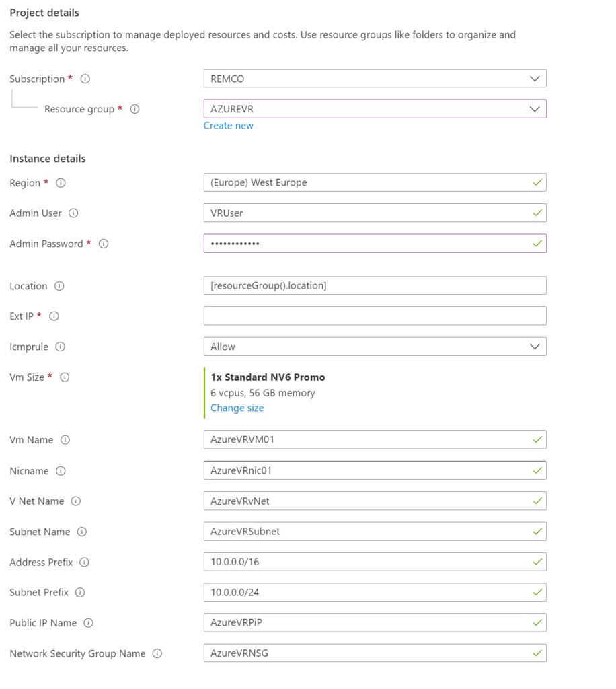This screenshot has width=616, height=689.
Task: Click info icon next to Address Prefix
Action: coord(84,563)
